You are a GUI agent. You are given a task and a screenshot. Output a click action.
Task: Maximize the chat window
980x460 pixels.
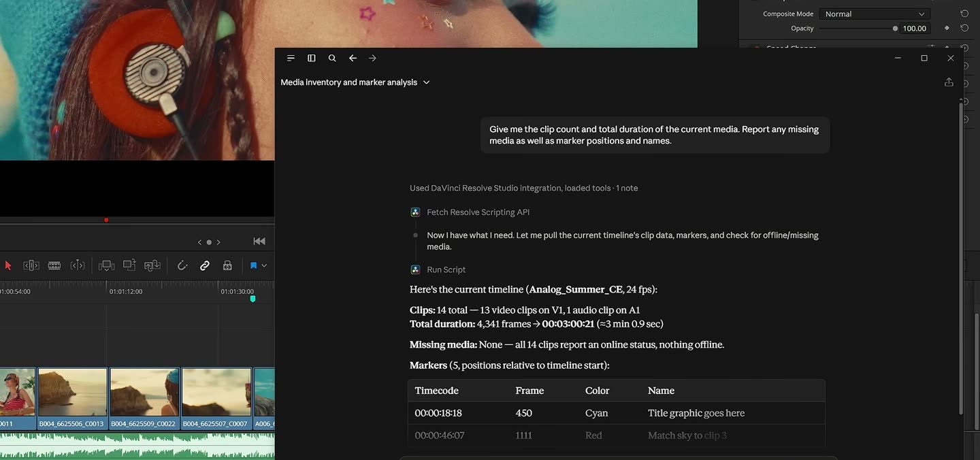pos(924,59)
